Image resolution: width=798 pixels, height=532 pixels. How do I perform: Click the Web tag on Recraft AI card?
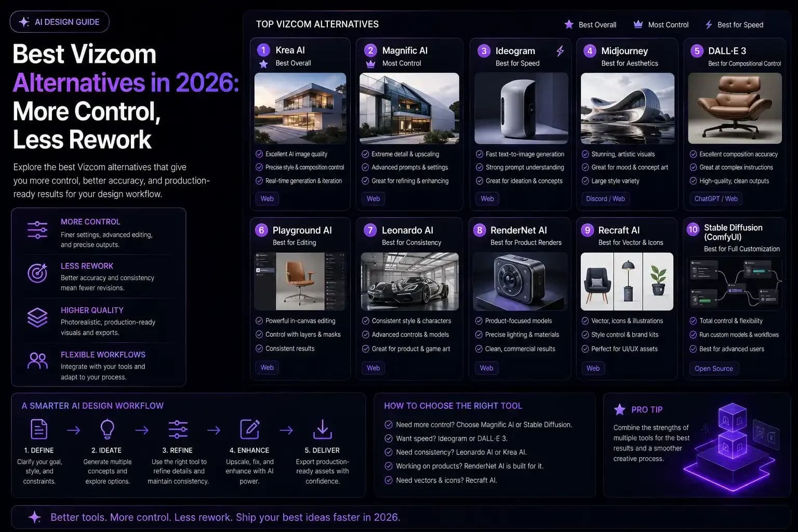[593, 368]
